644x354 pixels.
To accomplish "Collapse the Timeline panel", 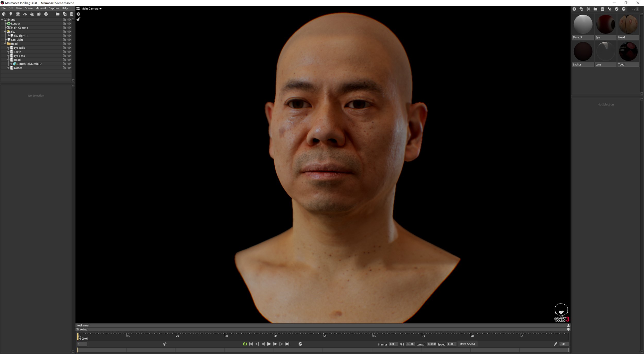I will 568,329.
